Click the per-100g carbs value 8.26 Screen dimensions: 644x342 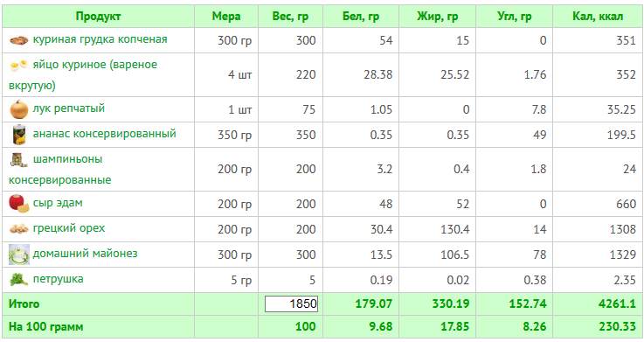pos(535,327)
